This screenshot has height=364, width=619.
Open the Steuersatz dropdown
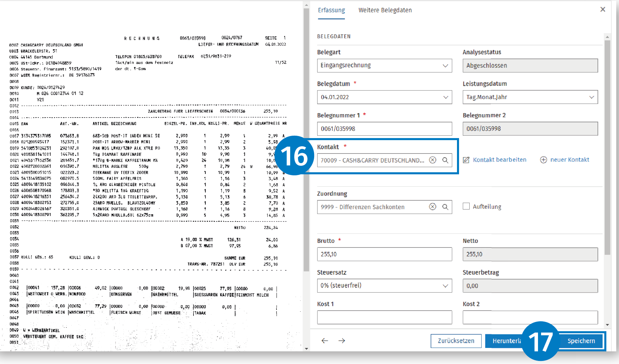(385, 286)
